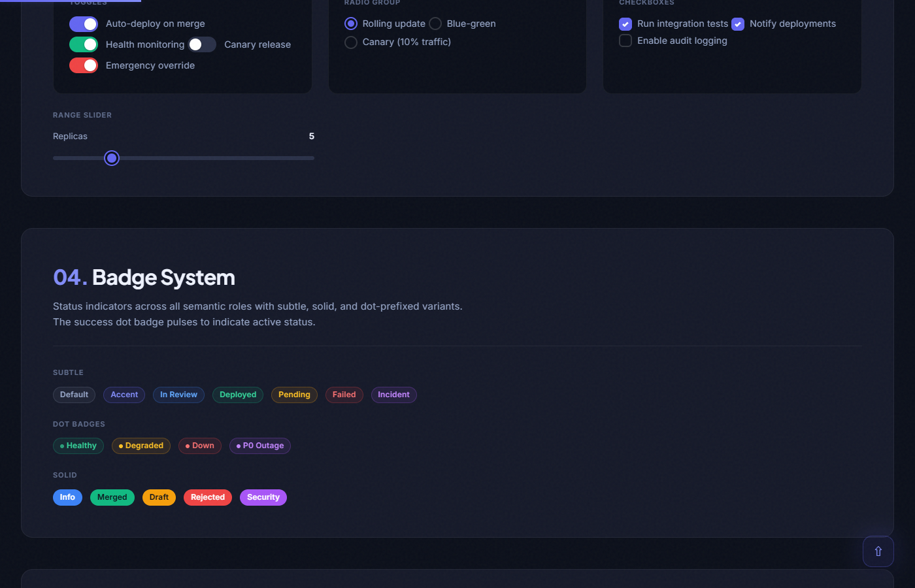Choose Canary (10% traffic) radio button
The image size is (915, 588).
pyautogui.click(x=351, y=42)
